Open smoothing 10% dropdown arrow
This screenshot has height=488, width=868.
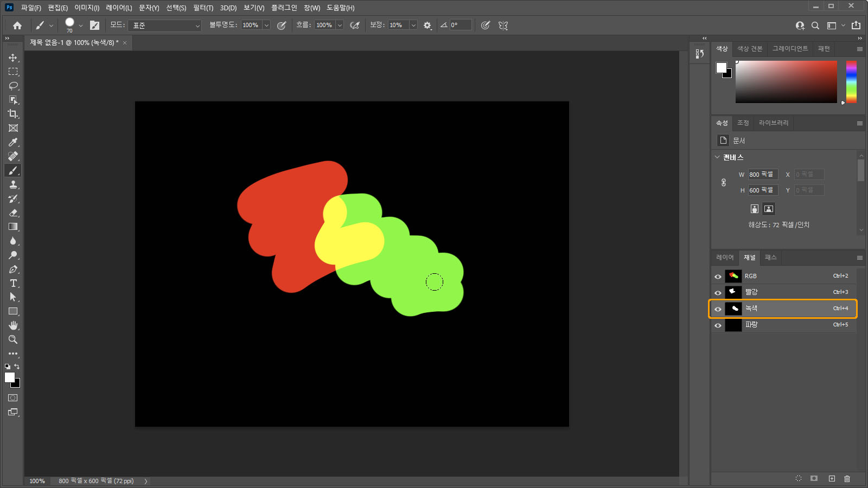pos(413,25)
